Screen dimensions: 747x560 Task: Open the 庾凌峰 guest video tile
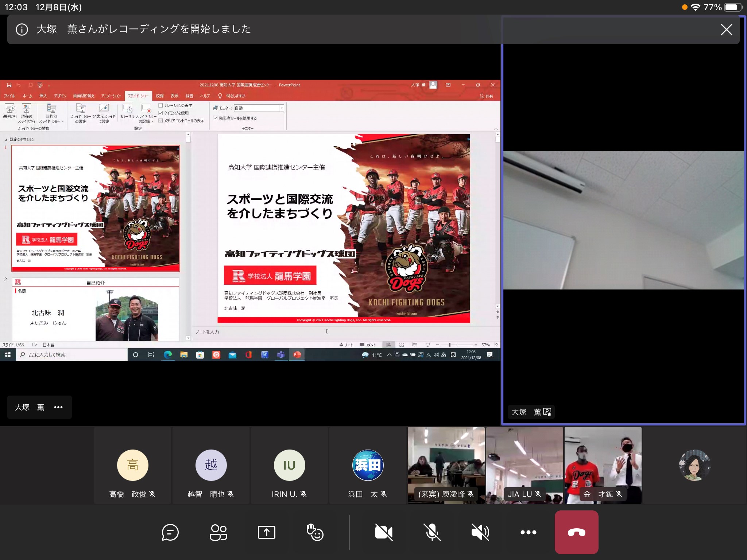(446, 466)
